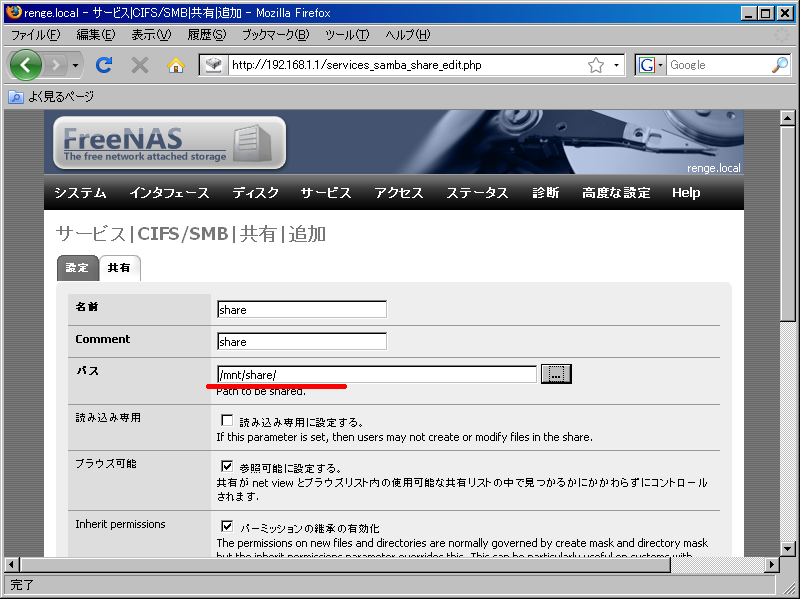Open the Help navigation menu
This screenshot has height=599, width=800.
tap(686, 193)
